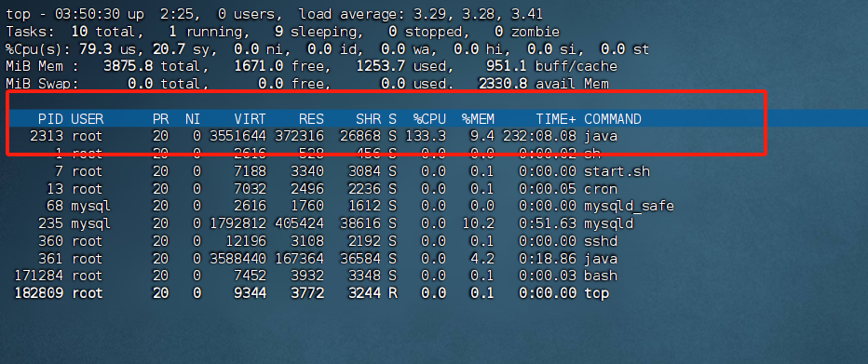Click the start.sh command name
Viewport: 868px width, 364px height.
click(617, 171)
